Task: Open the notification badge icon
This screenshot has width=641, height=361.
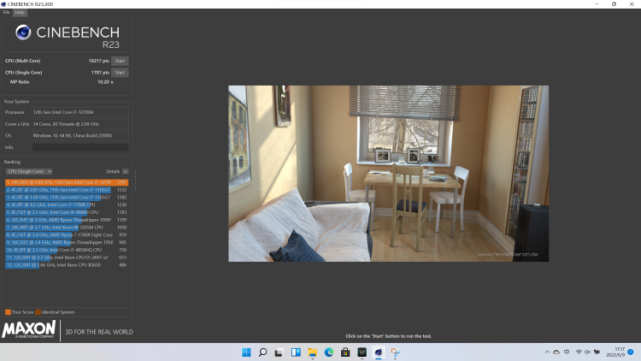Action: [630, 352]
